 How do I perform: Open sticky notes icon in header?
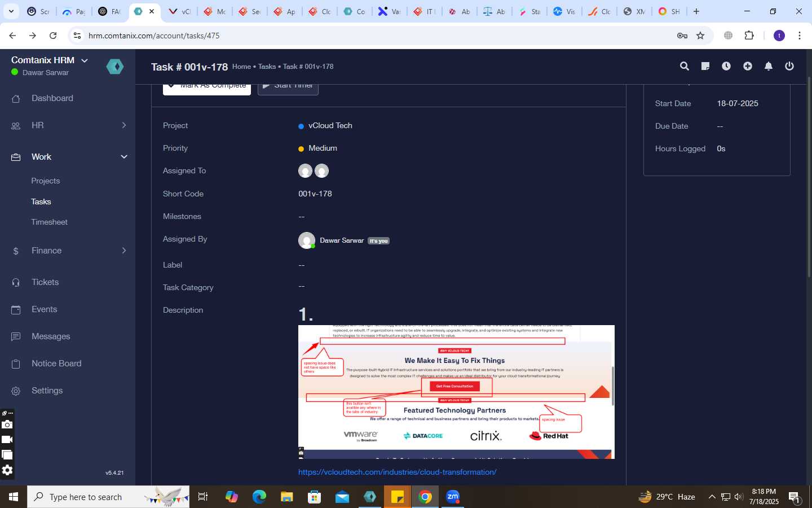[x=705, y=66]
